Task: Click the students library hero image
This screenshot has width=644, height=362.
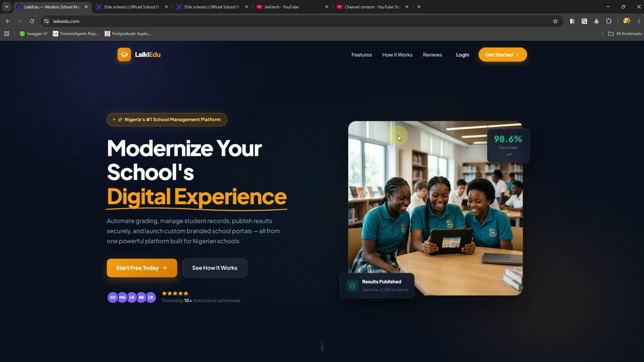Action: coord(435,208)
